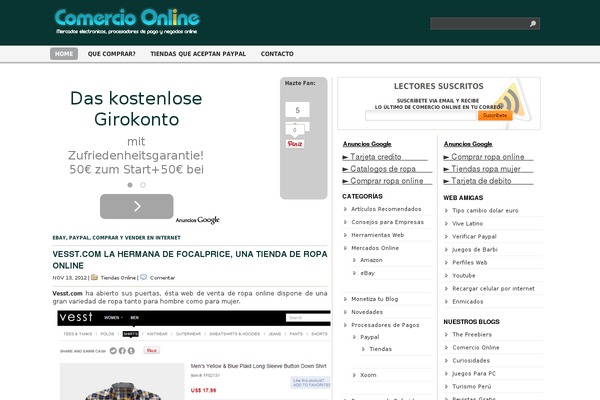Select the first ad carousel dot

click(130, 185)
